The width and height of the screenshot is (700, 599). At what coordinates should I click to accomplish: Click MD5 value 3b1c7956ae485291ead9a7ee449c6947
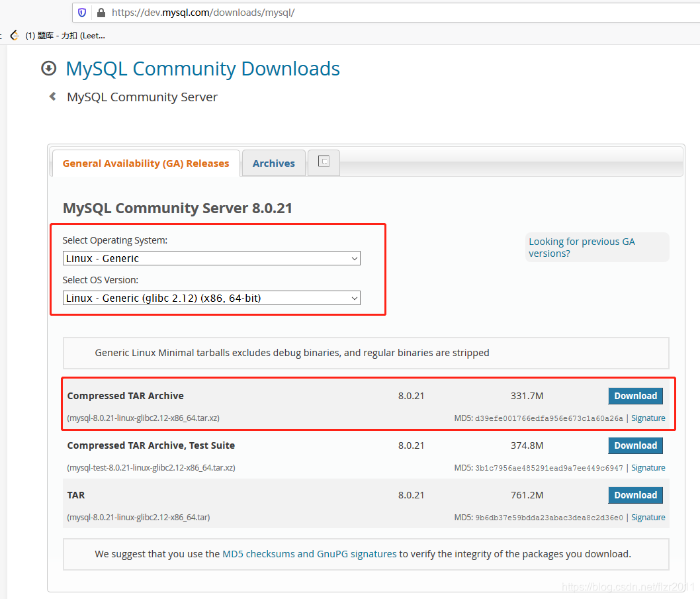tap(548, 468)
